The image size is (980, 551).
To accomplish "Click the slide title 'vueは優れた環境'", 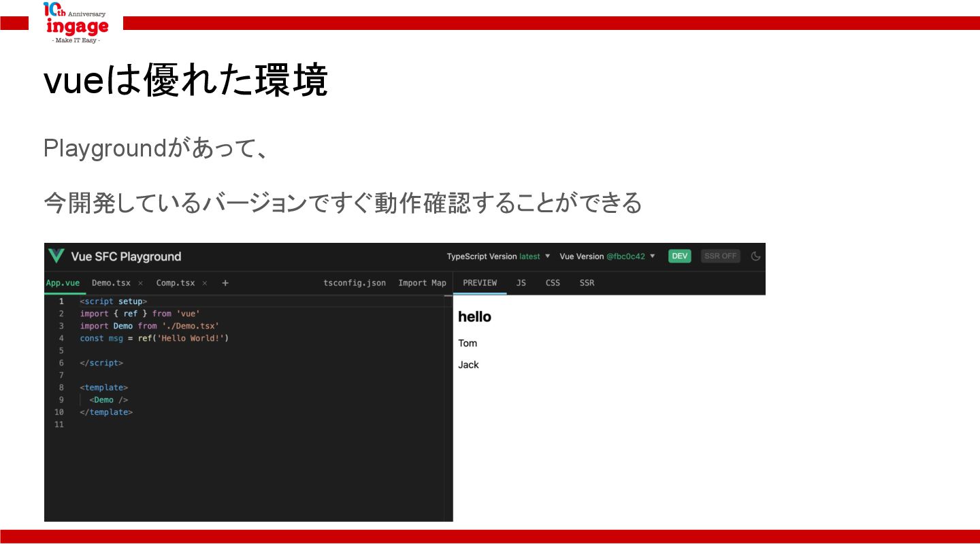I will tap(185, 81).
